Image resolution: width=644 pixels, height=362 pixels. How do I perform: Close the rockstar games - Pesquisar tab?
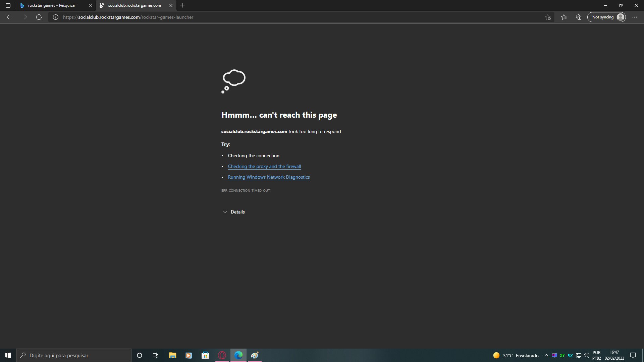pos(91,5)
